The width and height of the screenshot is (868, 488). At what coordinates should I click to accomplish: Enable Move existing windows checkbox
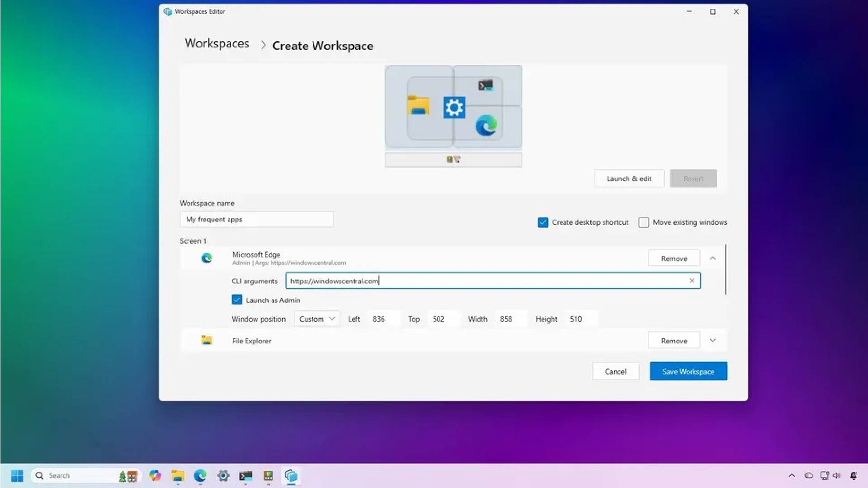[x=643, y=222]
